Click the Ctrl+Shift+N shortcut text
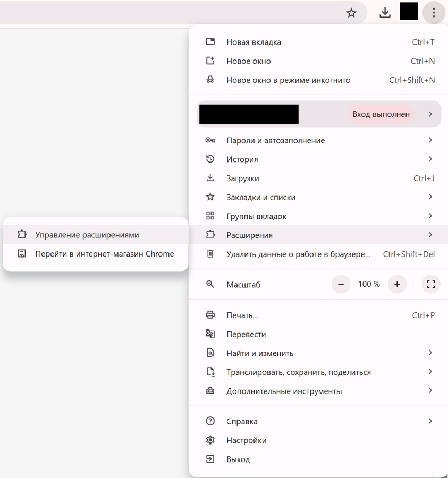 point(412,80)
